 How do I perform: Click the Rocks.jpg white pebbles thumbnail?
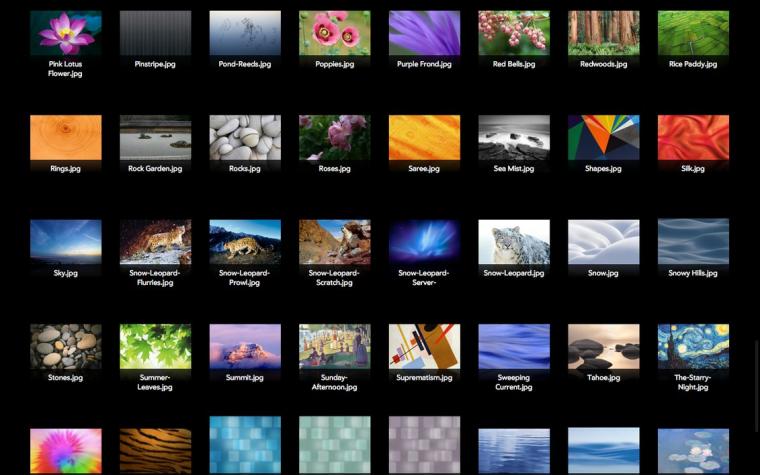tap(245, 138)
